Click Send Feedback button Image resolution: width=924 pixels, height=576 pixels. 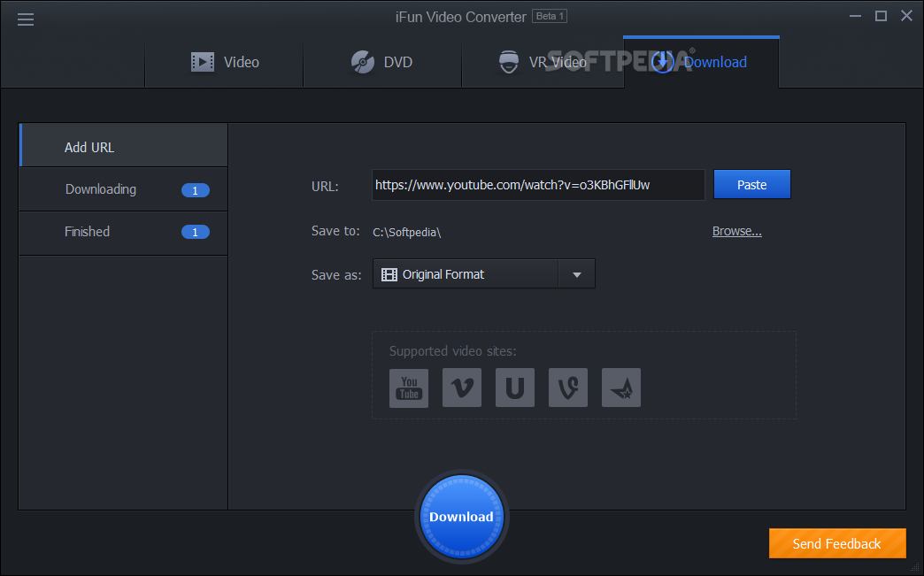click(836, 543)
